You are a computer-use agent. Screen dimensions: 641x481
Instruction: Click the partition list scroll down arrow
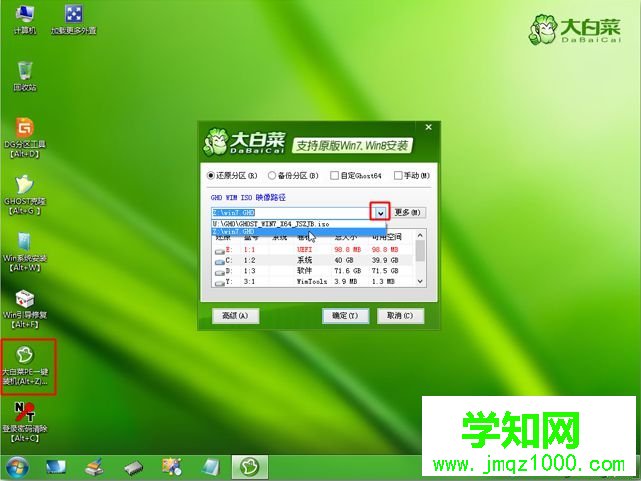point(420,281)
